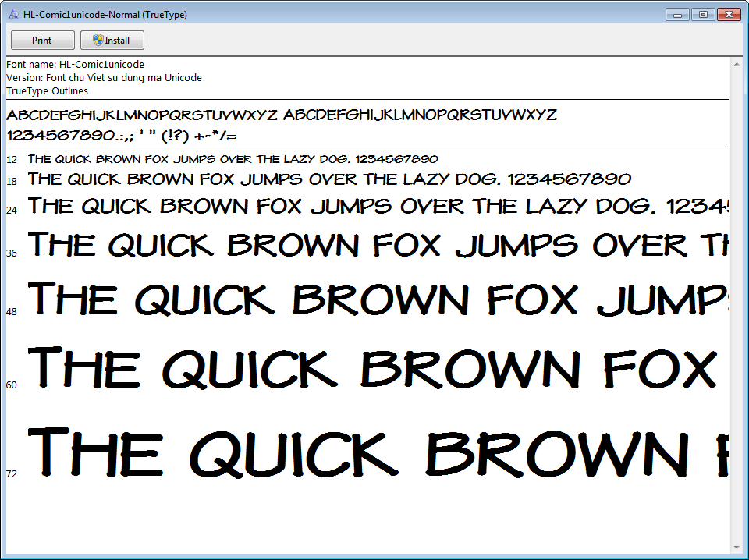The image size is (749, 560).
Task: Click the Install button
Action: (x=112, y=40)
